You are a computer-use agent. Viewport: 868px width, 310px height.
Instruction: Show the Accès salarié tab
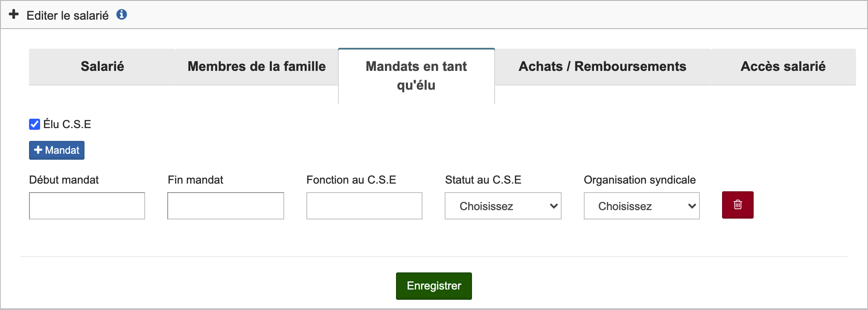click(783, 67)
